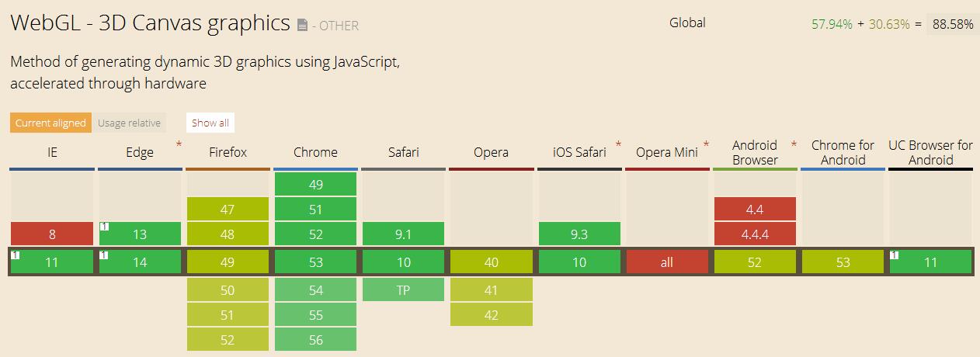Screen dimensions: 980x357
Task: Switch to Current aligned view
Action: point(50,123)
